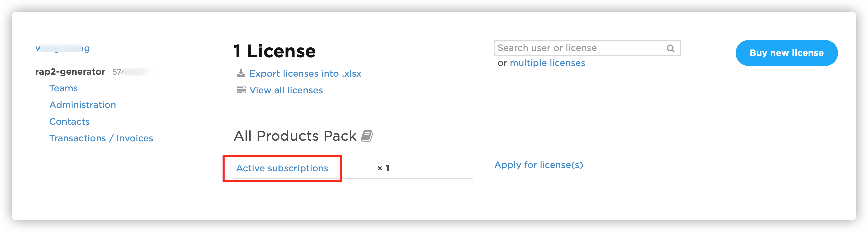Image resolution: width=868 pixels, height=232 pixels.
Task: Select the rap2-generator organization name
Action: (x=70, y=72)
